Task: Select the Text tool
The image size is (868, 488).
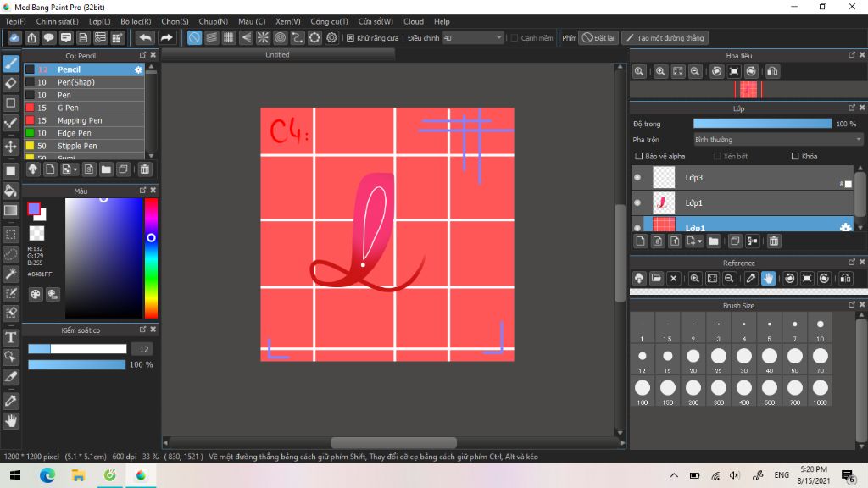Action: [x=10, y=337]
